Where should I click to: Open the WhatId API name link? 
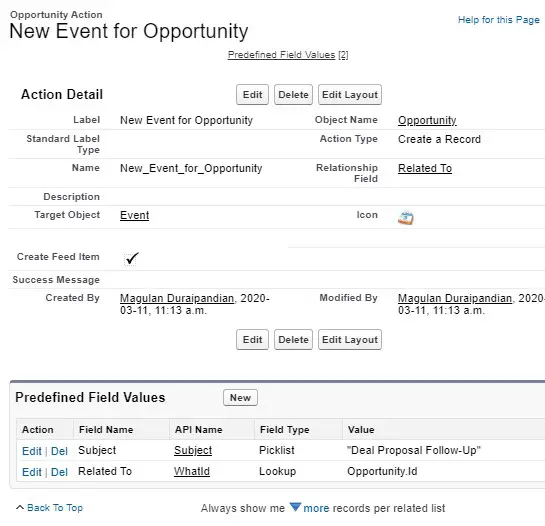click(192, 471)
